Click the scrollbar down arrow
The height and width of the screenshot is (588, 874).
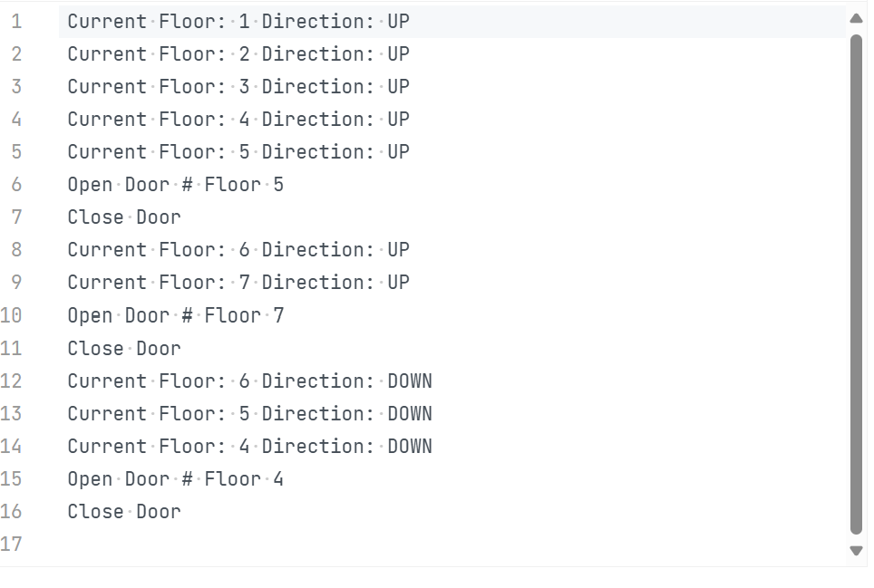(x=856, y=550)
